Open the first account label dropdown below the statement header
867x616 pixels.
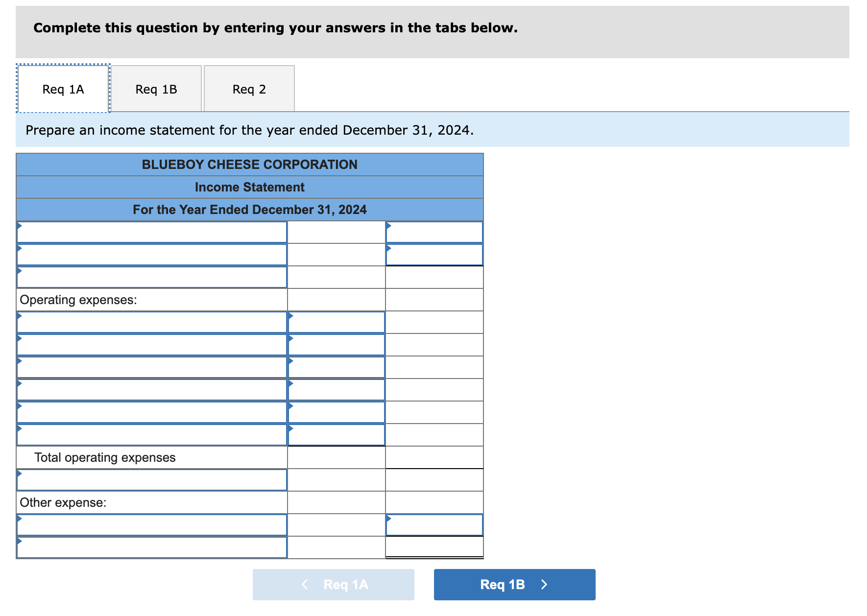(152, 231)
